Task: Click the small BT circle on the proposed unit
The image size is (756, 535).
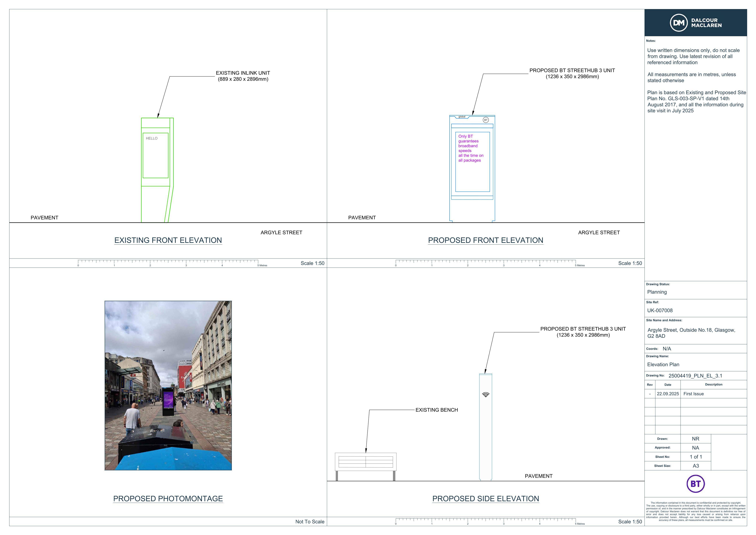Action: pos(486,120)
